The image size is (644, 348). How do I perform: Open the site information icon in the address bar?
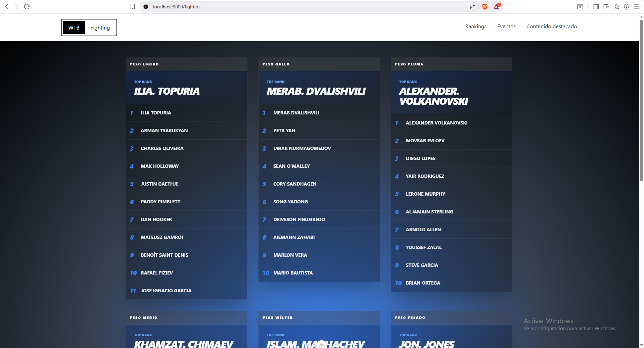146,7
